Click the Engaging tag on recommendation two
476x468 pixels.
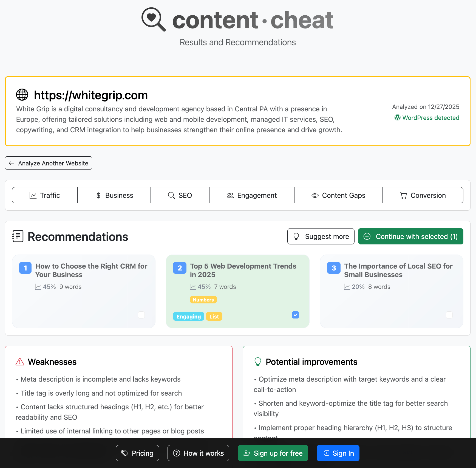(x=188, y=316)
